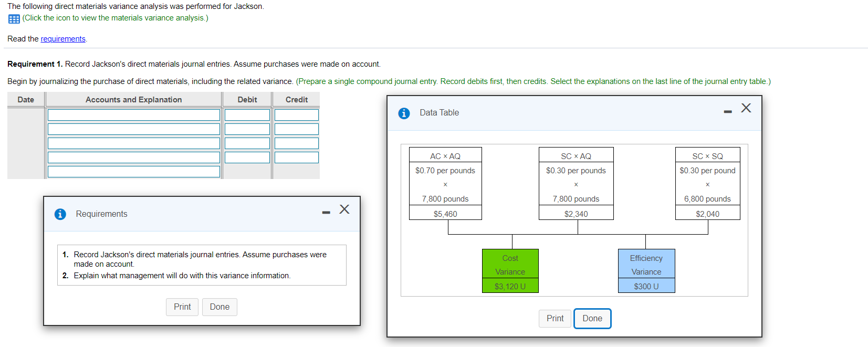The width and height of the screenshot is (868, 347).
Task: Select the fourth row account field
Action: pyautogui.click(x=134, y=157)
